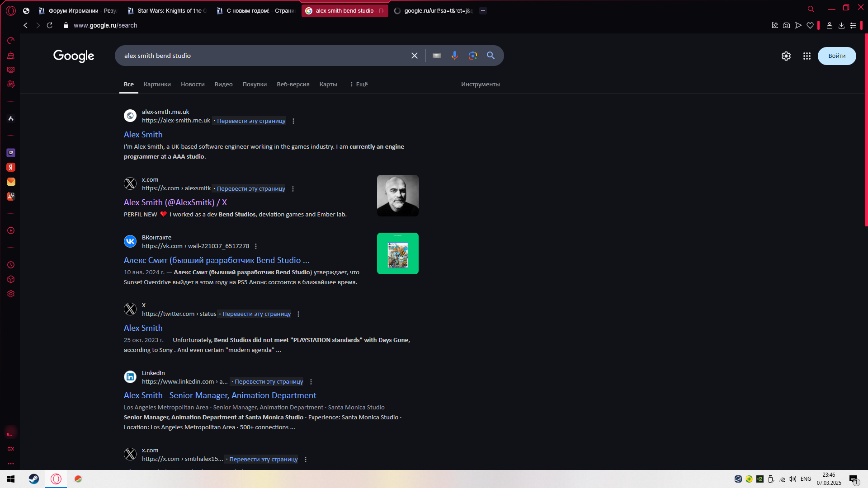Open Алекс Смит ВКонтакте result link

click(x=217, y=260)
